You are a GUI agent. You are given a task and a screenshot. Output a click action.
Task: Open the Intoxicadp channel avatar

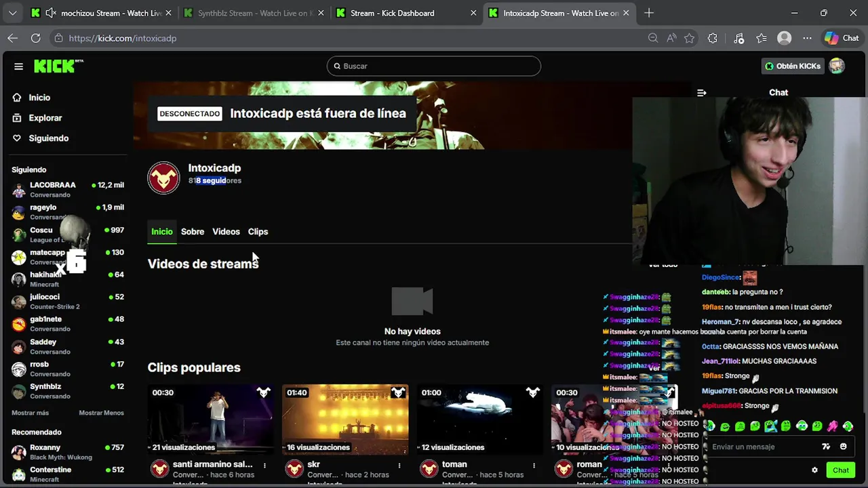click(x=163, y=178)
